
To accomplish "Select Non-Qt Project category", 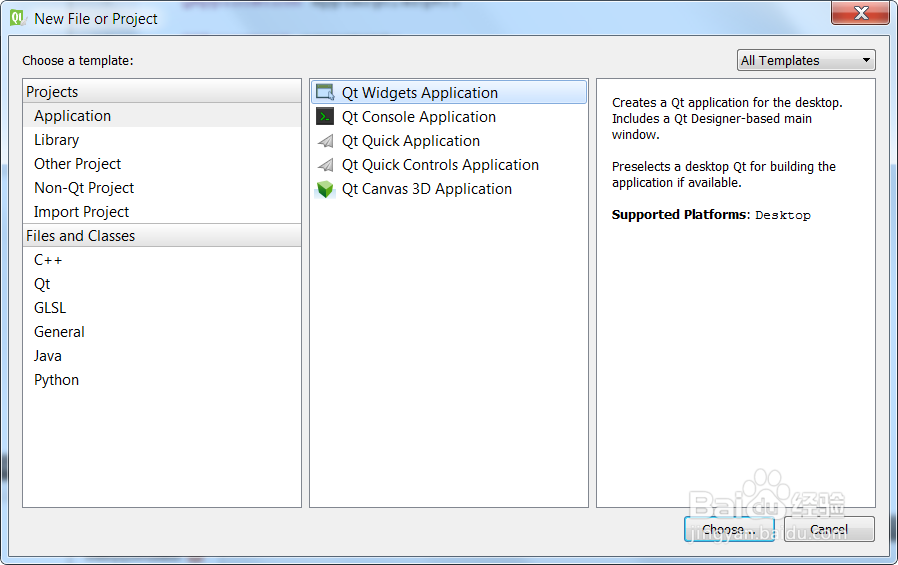I will (x=162, y=188).
